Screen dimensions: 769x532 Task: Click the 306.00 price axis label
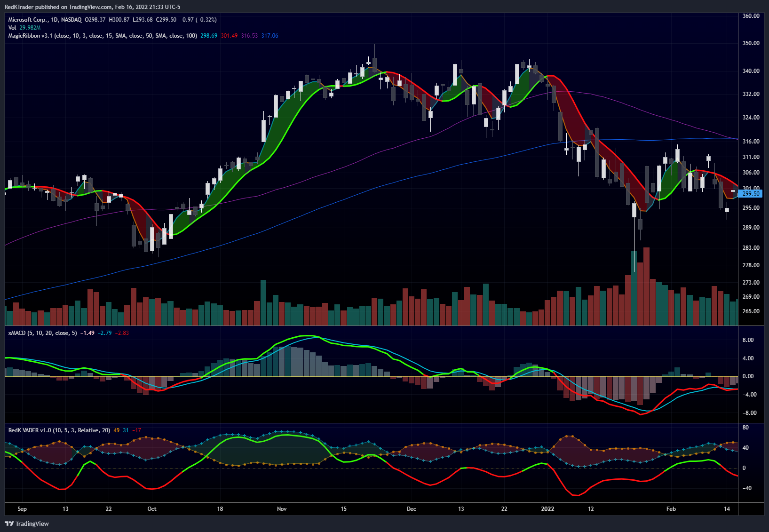[751, 173]
